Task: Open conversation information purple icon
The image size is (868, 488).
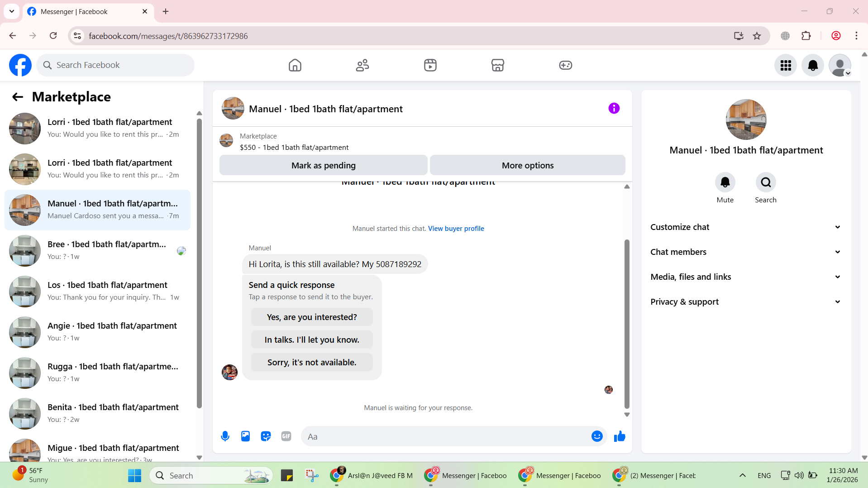Action: [614, 108]
